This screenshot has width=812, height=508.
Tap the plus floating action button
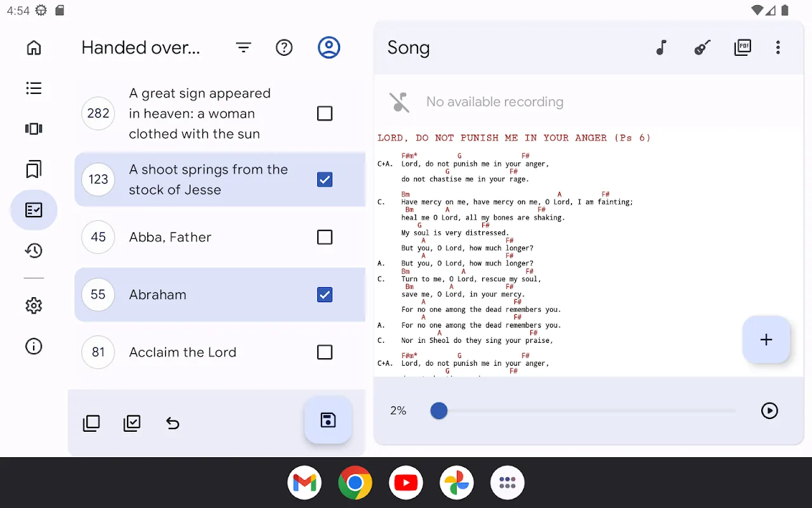(766, 340)
